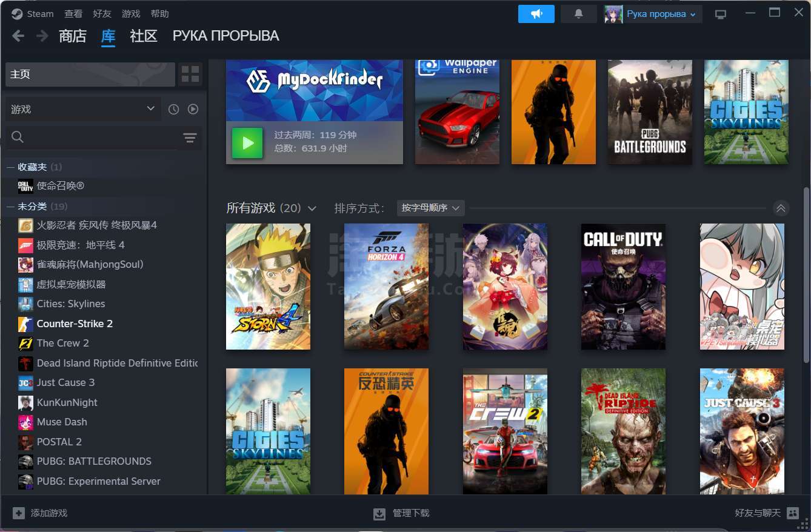Open the 帮助 menu

(159, 13)
